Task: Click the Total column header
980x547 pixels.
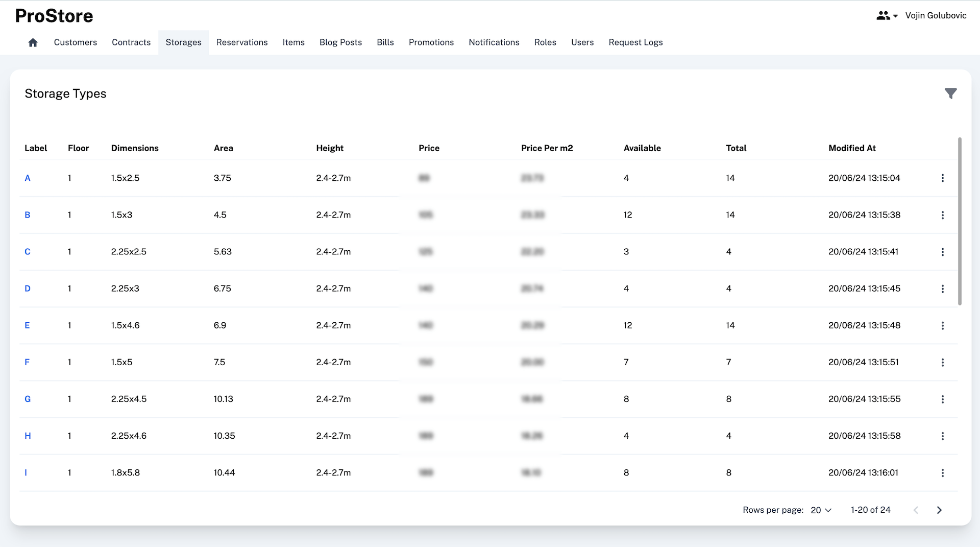Action: click(x=736, y=148)
